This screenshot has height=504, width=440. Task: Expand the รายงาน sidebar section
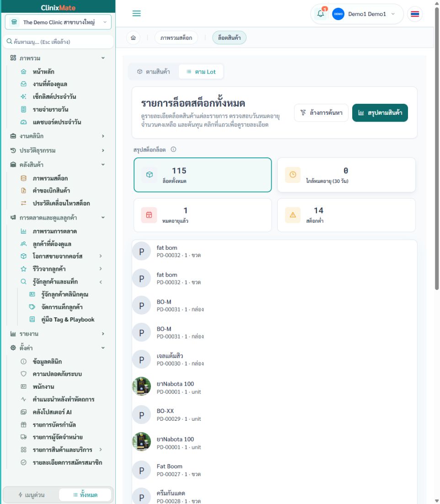[58, 334]
